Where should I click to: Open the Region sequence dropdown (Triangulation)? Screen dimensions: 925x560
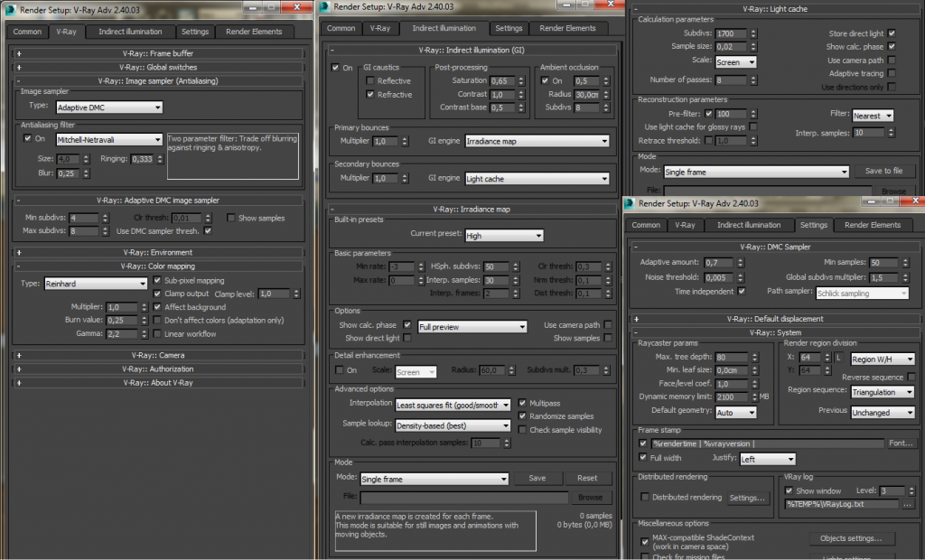click(x=883, y=392)
